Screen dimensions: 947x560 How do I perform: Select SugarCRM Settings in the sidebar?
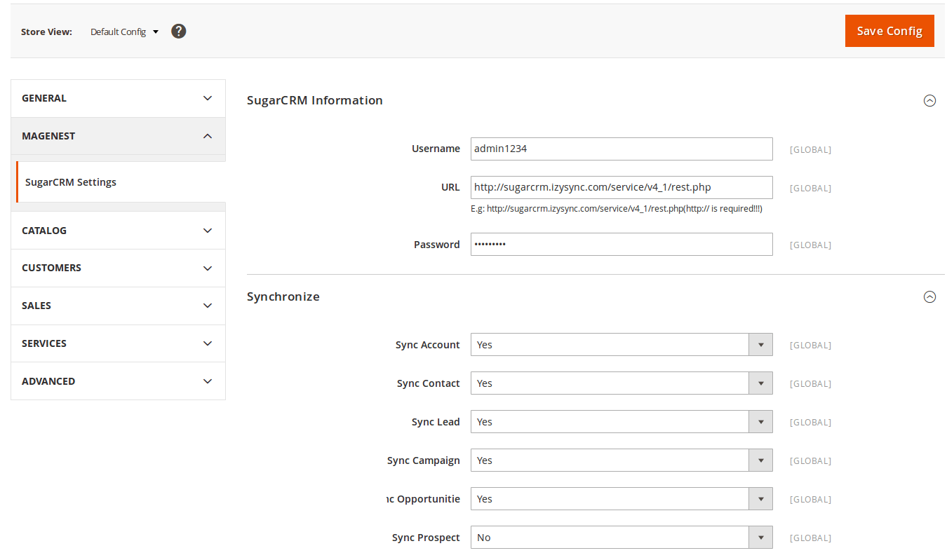click(121, 182)
